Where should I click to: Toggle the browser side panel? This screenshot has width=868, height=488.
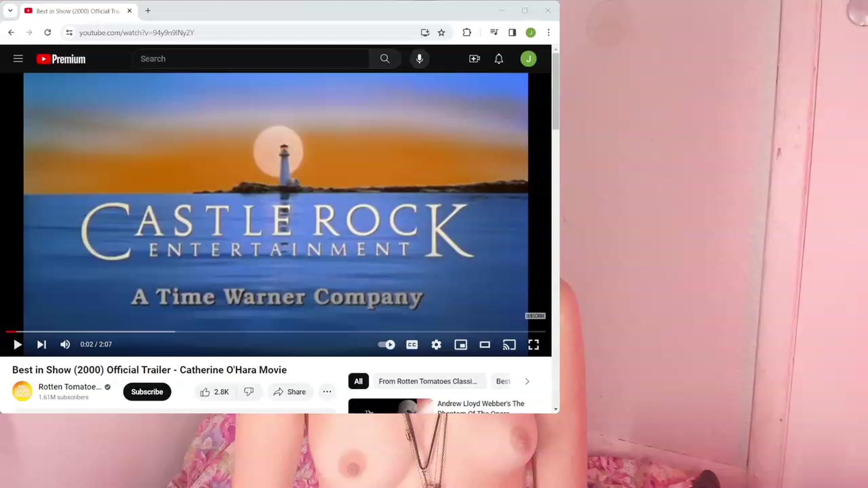click(x=512, y=33)
